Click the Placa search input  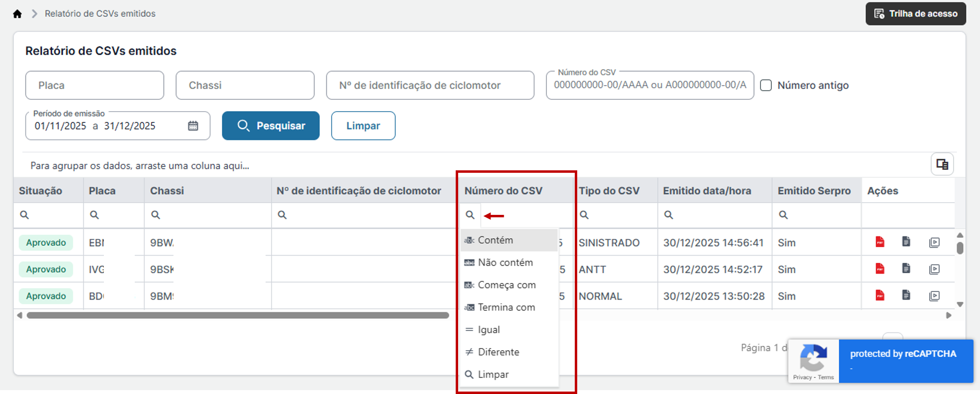coord(95,85)
